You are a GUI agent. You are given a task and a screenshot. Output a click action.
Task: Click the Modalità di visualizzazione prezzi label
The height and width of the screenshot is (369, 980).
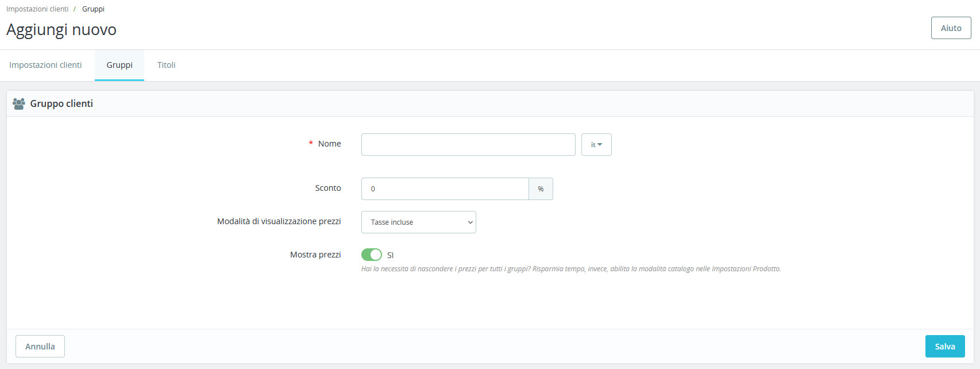tap(279, 221)
